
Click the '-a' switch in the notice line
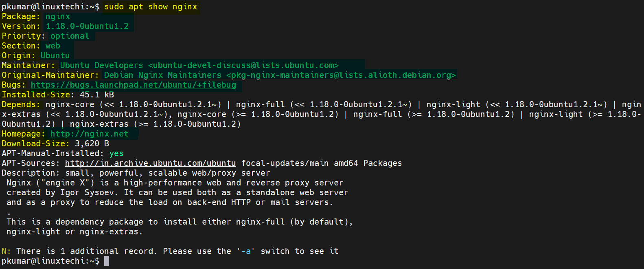tap(246, 251)
